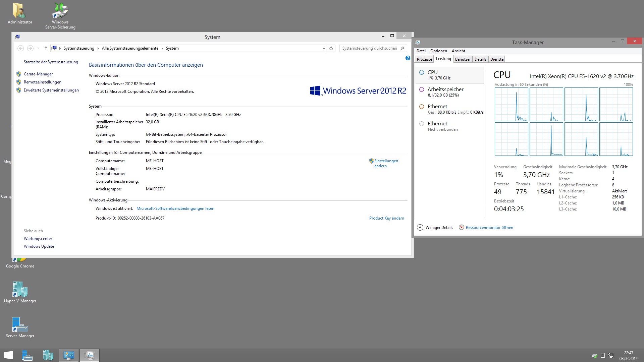Click the Systemsteuerung durchsuchen search field
644x362 pixels.
(370, 48)
